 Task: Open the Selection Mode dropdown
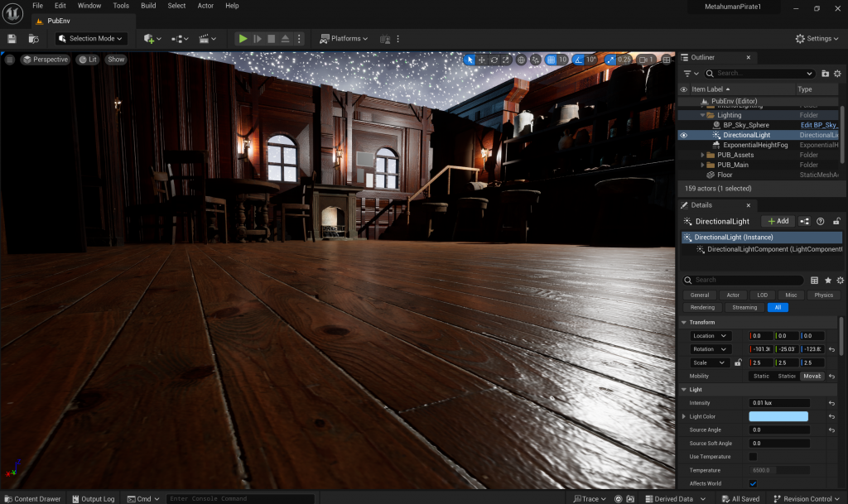(91, 38)
